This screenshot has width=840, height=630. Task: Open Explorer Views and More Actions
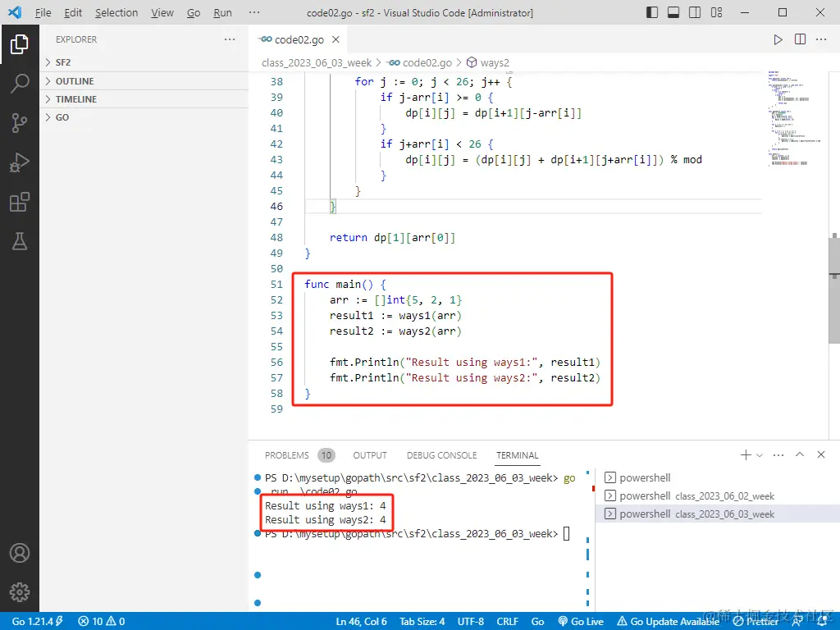click(230, 39)
